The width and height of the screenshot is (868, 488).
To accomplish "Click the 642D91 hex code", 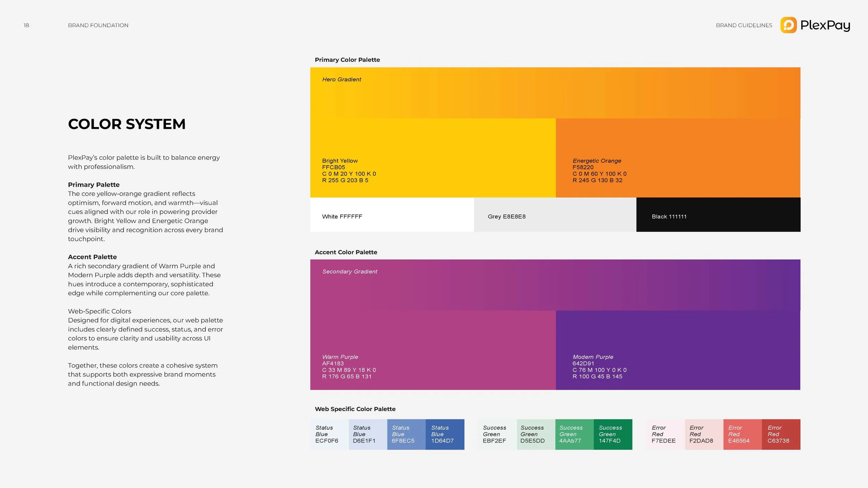I will 583,363.
